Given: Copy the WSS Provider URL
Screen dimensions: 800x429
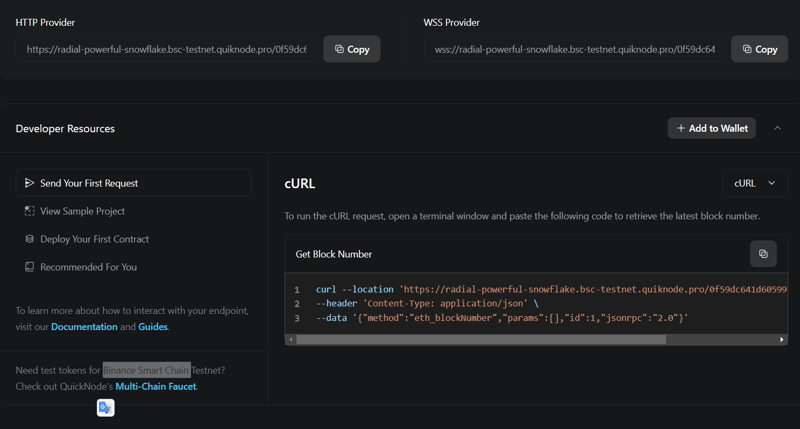Looking at the screenshot, I should point(759,49).
